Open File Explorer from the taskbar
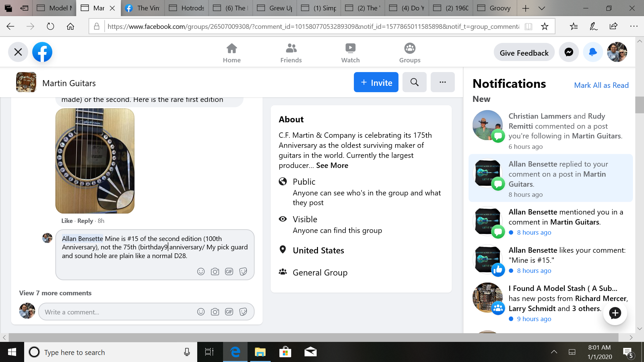 (260, 352)
